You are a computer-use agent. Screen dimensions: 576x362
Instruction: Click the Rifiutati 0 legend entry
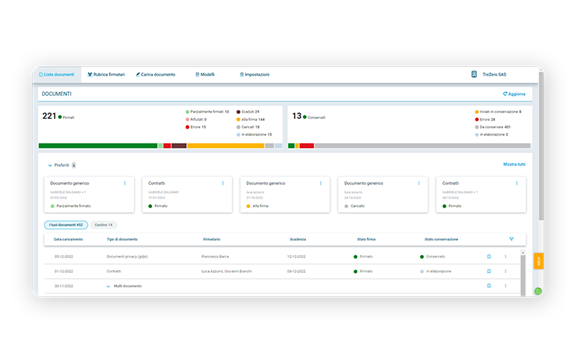(x=196, y=119)
